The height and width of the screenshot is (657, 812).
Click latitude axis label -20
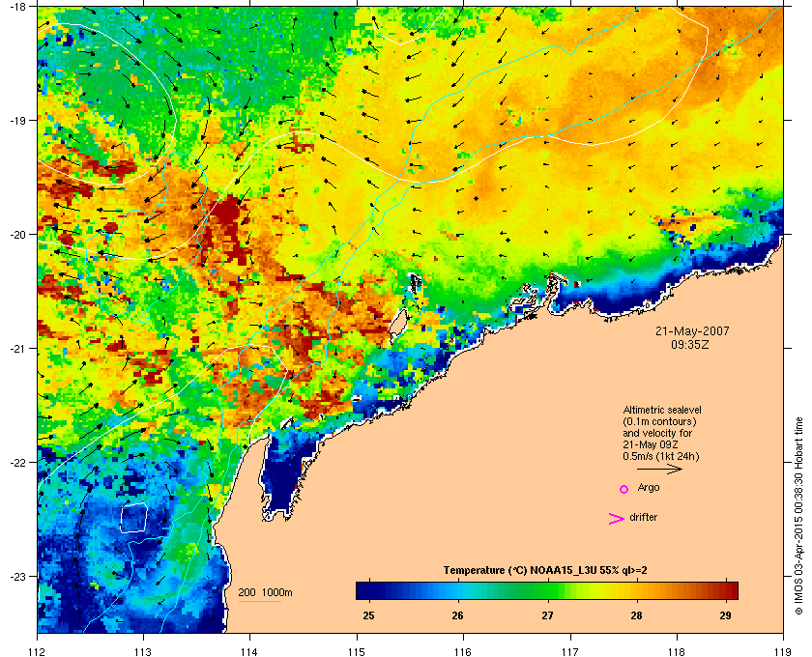click(17, 235)
